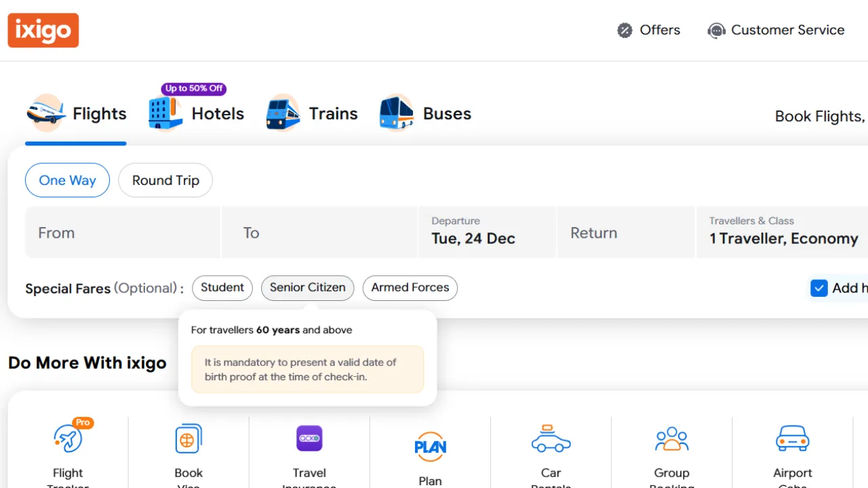Toggle the Add hotel checkbox

pyautogui.click(x=819, y=288)
